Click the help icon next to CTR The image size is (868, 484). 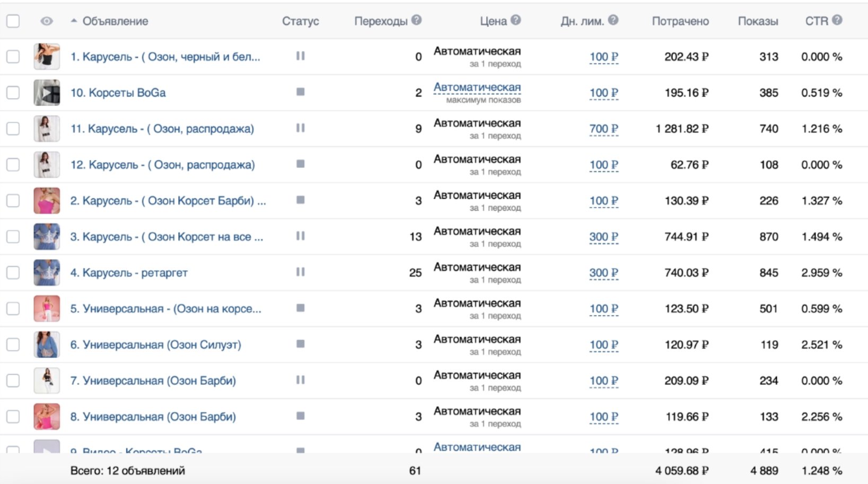pos(837,20)
